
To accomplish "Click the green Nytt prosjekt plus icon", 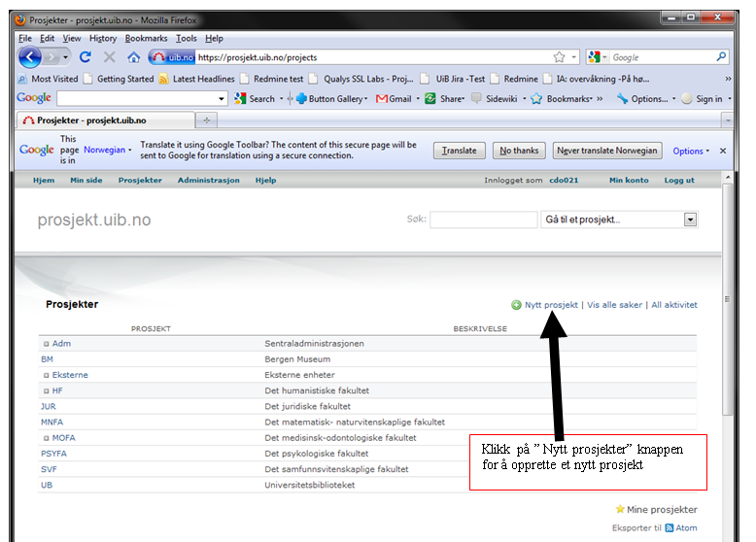I will (517, 305).
